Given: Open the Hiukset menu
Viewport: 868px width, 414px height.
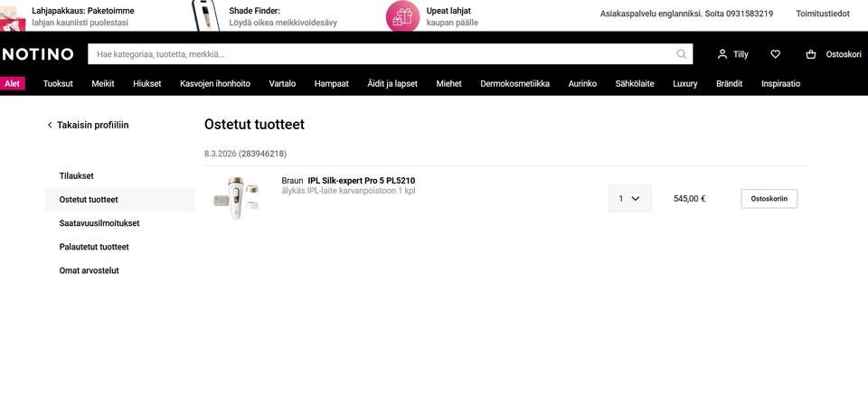Looking at the screenshot, I should point(147,83).
